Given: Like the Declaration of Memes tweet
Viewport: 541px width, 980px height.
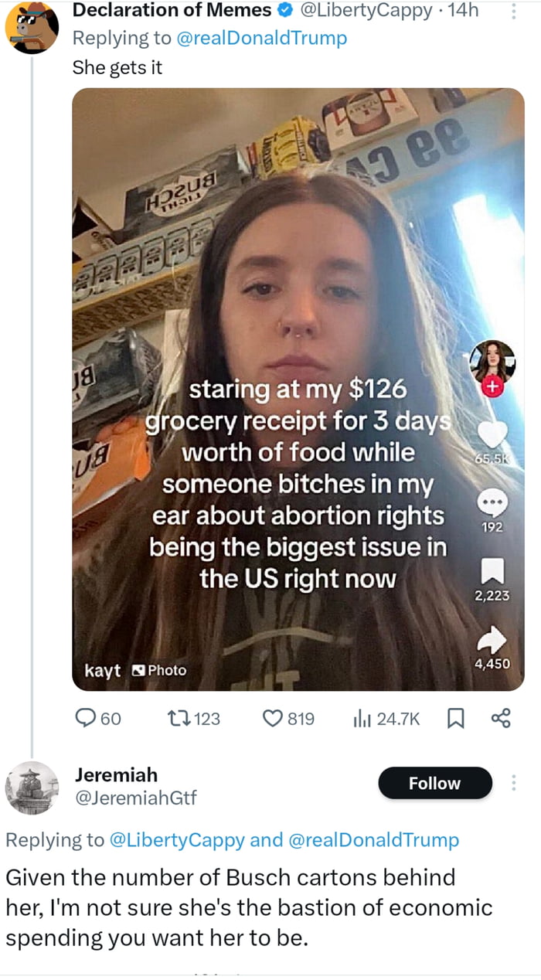Looking at the screenshot, I should [272, 719].
